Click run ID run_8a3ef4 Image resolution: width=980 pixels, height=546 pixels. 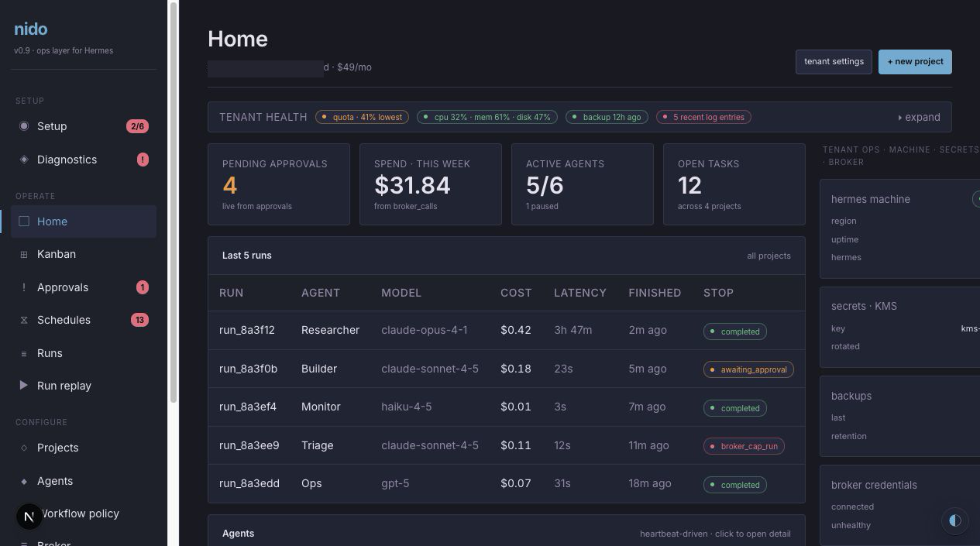click(248, 407)
